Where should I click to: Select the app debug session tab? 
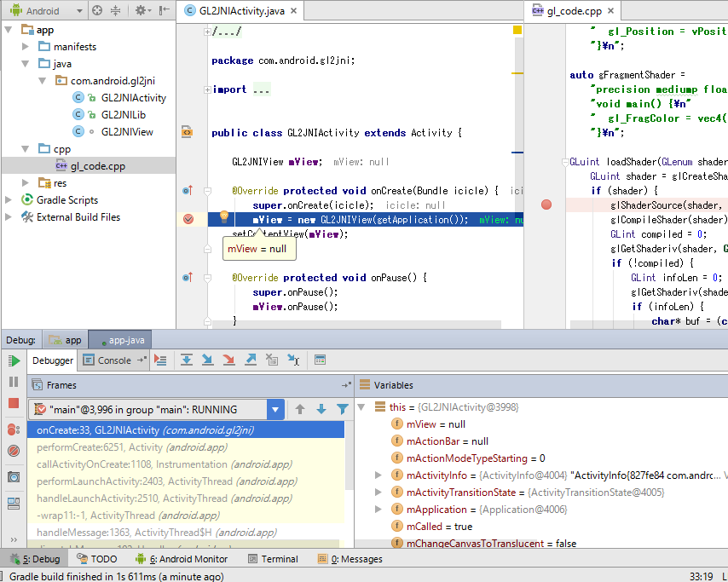tap(66, 340)
